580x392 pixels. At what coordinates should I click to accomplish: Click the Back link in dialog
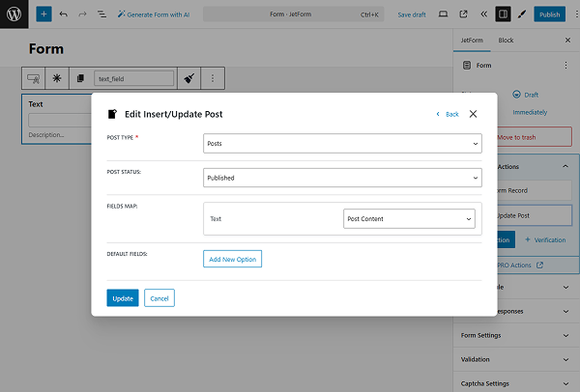click(x=447, y=114)
